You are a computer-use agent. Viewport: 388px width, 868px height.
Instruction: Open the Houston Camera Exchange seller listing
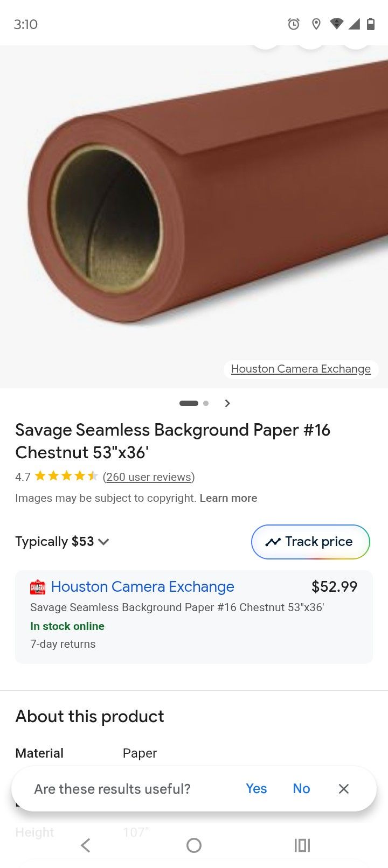143,587
